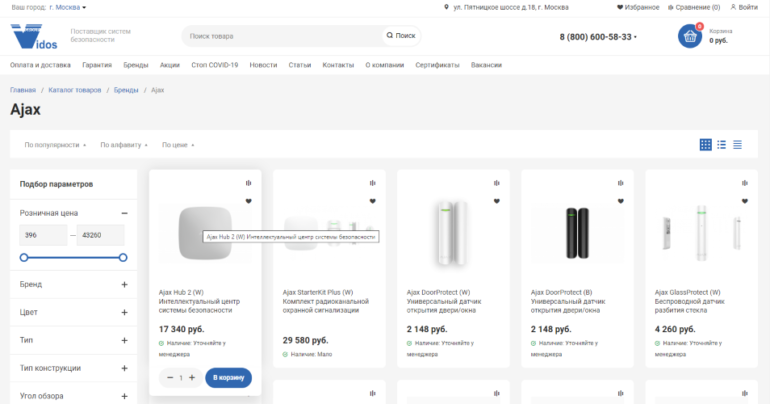Viewport: 770px width, 404px height.
Task: Click the right price slider handle
Action: [x=123, y=258]
